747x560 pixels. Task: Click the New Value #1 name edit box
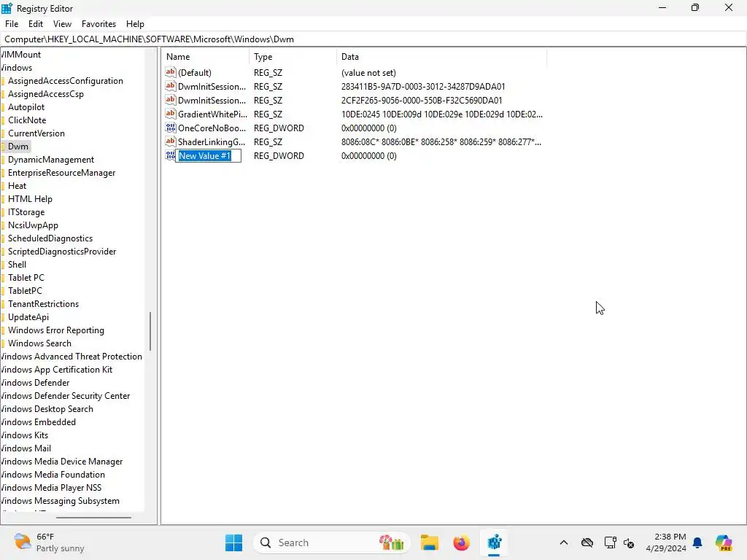tap(208, 156)
